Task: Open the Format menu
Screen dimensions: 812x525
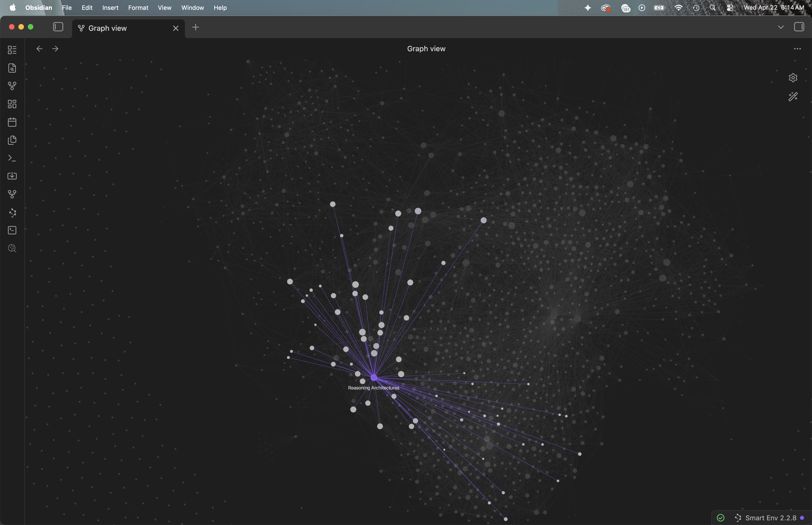Action: [x=138, y=8]
